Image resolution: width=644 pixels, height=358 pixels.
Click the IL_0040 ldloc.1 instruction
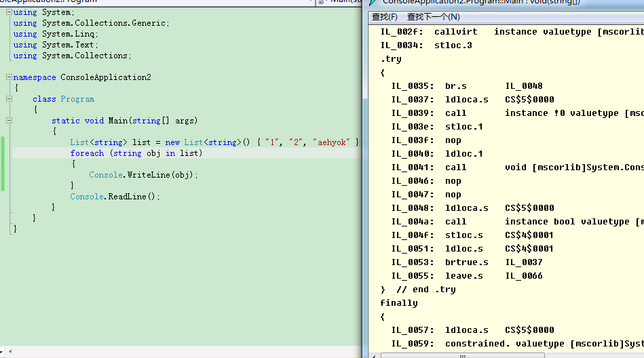437,153
